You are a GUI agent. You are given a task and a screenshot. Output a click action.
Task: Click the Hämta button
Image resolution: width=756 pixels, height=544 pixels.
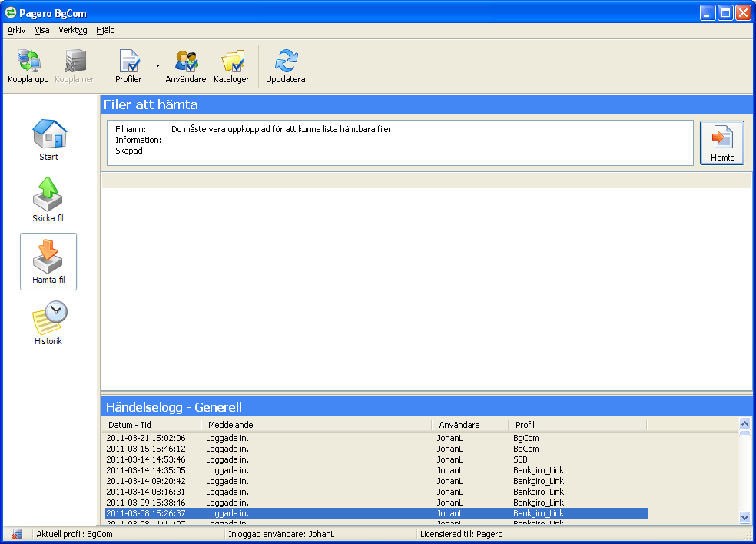tap(721, 143)
